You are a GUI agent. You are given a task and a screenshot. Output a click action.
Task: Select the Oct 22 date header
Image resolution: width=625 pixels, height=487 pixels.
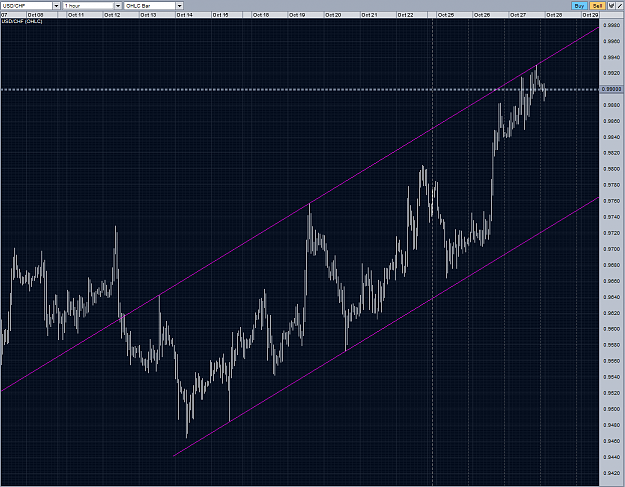tap(405, 15)
